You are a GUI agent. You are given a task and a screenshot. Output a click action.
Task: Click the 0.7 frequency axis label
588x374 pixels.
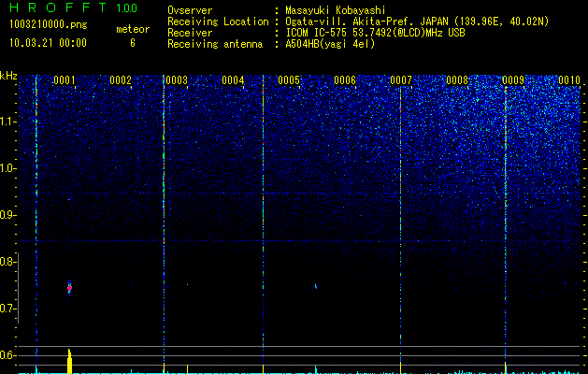(7, 309)
